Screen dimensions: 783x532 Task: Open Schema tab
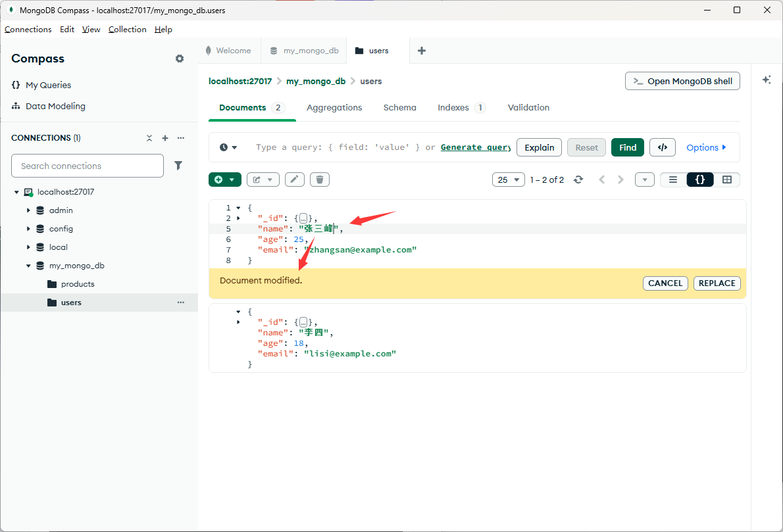399,108
